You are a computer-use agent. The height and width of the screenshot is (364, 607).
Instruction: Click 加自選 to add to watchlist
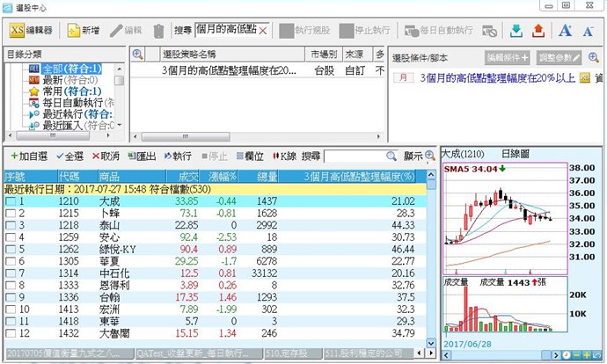[27, 156]
